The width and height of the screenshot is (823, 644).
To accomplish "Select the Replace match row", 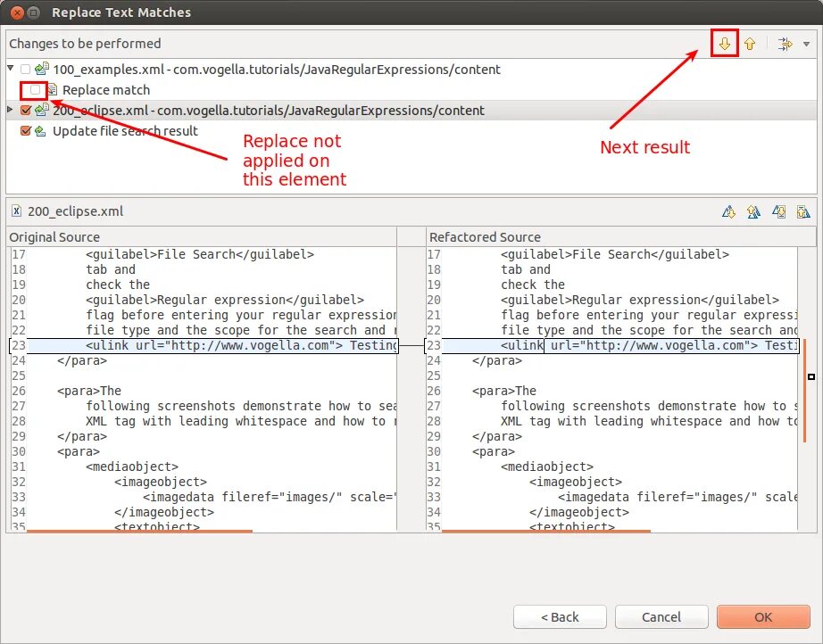I will click(411, 90).
